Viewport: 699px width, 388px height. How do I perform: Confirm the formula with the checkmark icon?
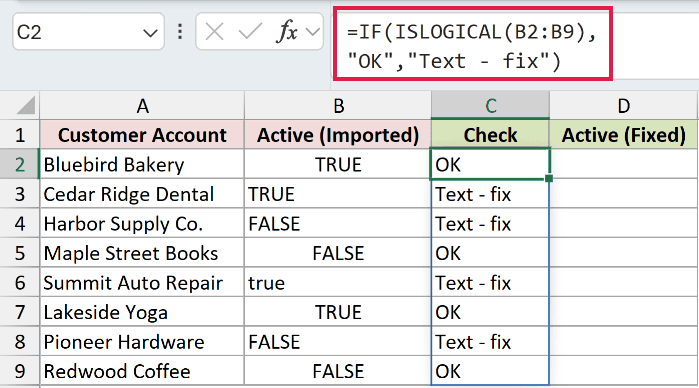click(x=250, y=32)
